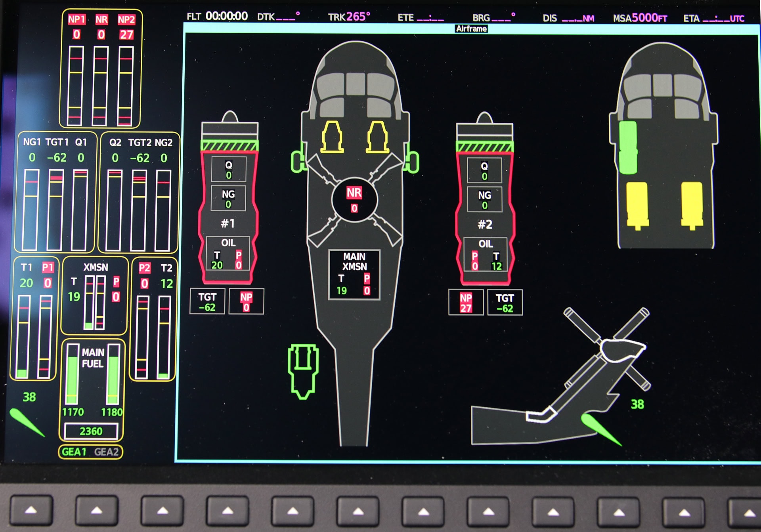Select the left yellow pilot seat icon
This screenshot has width=761, height=532.
click(x=332, y=137)
